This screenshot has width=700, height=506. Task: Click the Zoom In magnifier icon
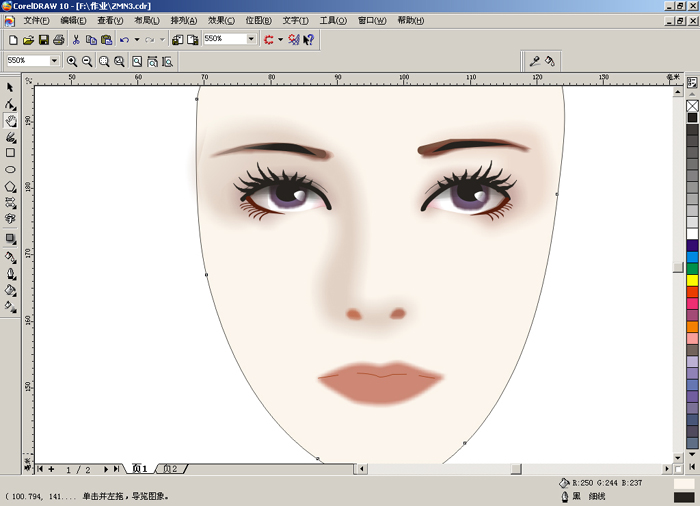72,61
